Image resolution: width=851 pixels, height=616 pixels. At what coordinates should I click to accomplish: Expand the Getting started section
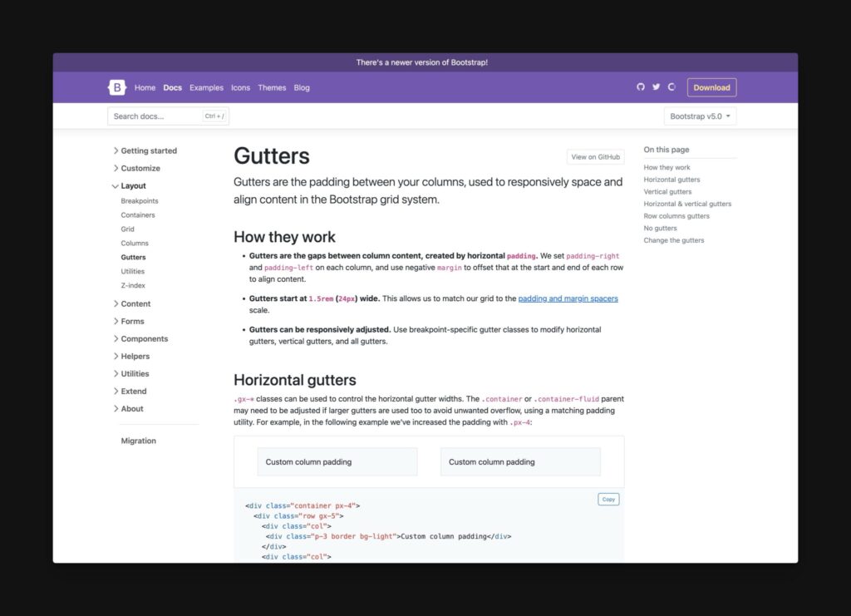[x=145, y=150]
